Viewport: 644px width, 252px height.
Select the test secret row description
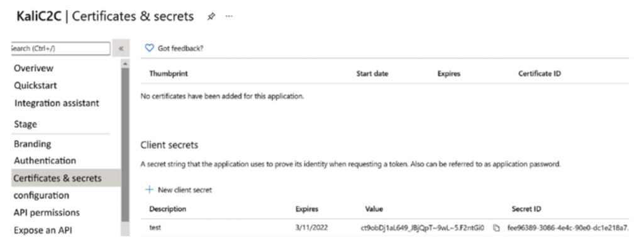point(155,227)
